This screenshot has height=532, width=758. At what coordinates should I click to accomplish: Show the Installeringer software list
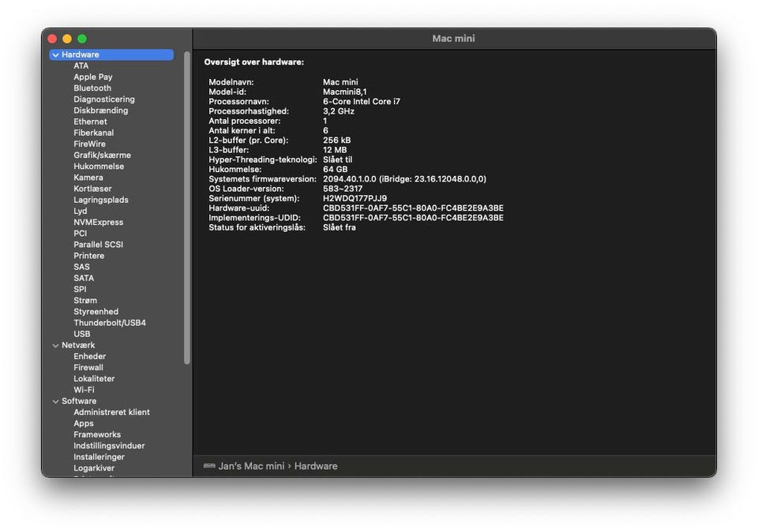[x=99, y=457]
